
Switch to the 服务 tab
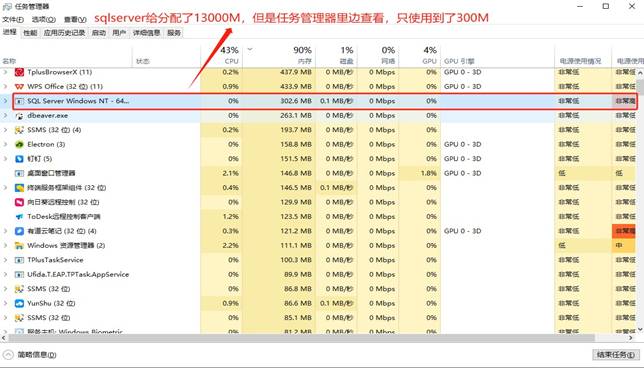[174, 33]
